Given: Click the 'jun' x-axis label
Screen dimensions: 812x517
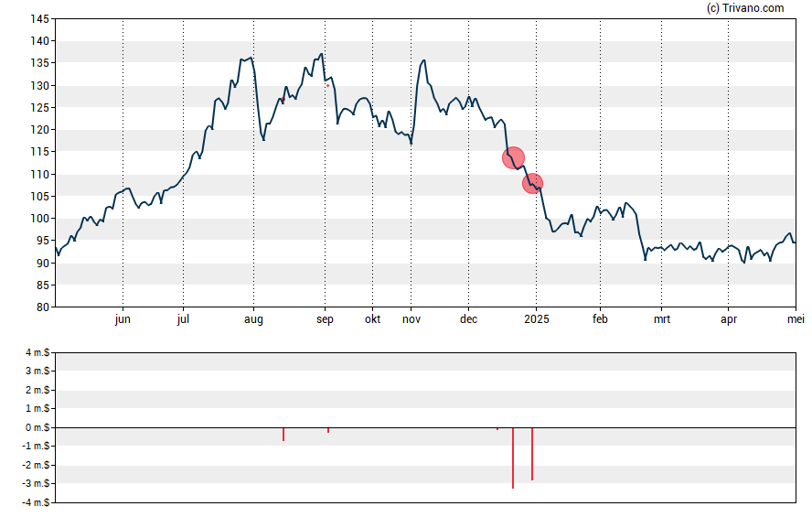Looking at the screenshot, I should [x=123, y=319].
